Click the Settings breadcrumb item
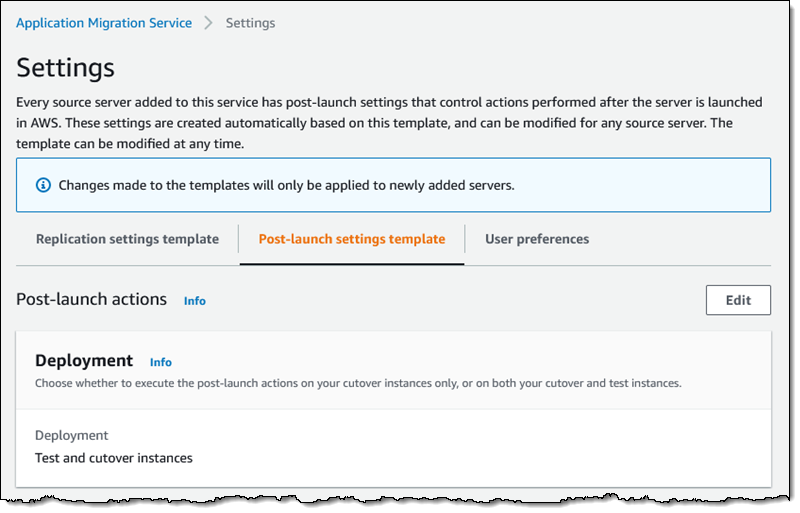Image resolution: width=800 pixels, height=513 pixels. (250, 22)
